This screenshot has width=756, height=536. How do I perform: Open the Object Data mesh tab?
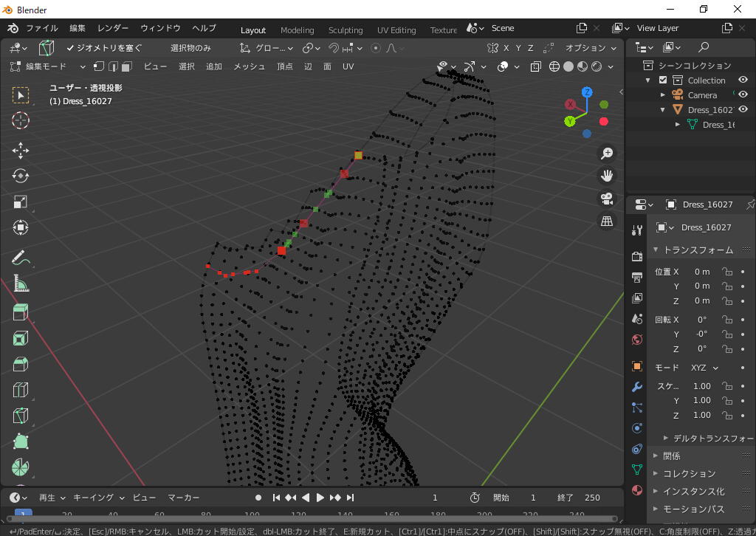pyautogui.click(x=637, y=470)
